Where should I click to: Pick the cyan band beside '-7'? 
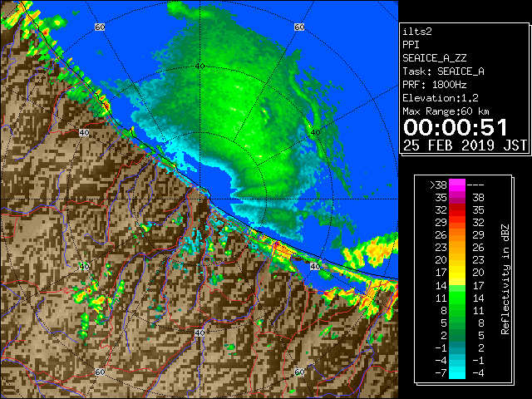point(457,373)
